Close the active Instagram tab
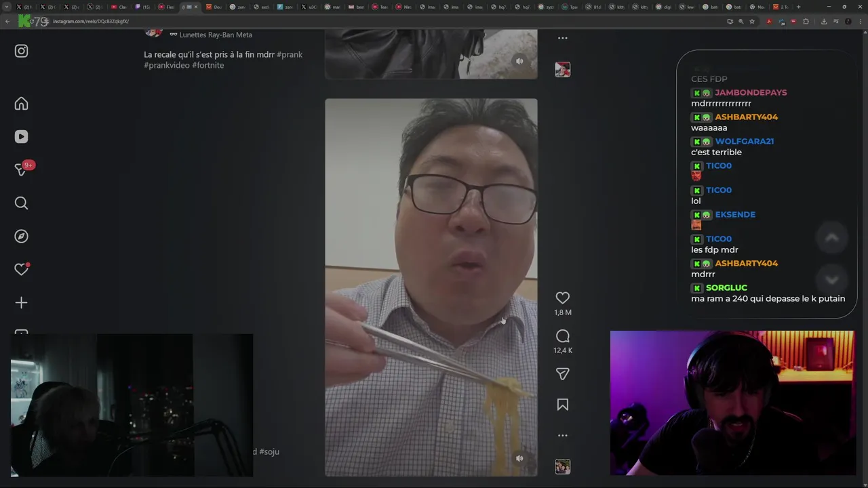Viewport: 868px width, 488px height. point(196,7)
